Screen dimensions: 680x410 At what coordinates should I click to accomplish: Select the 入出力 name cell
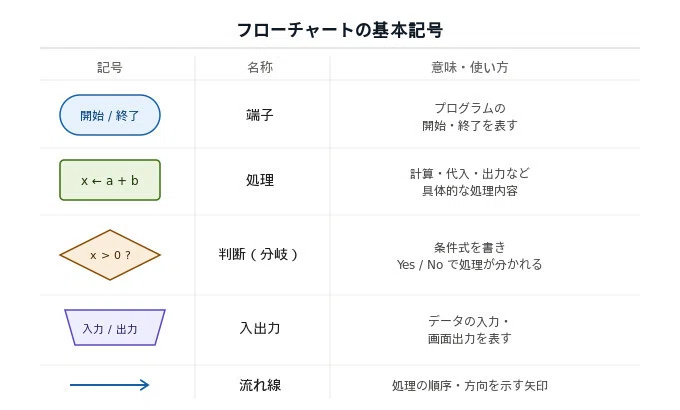coord(260,328)
